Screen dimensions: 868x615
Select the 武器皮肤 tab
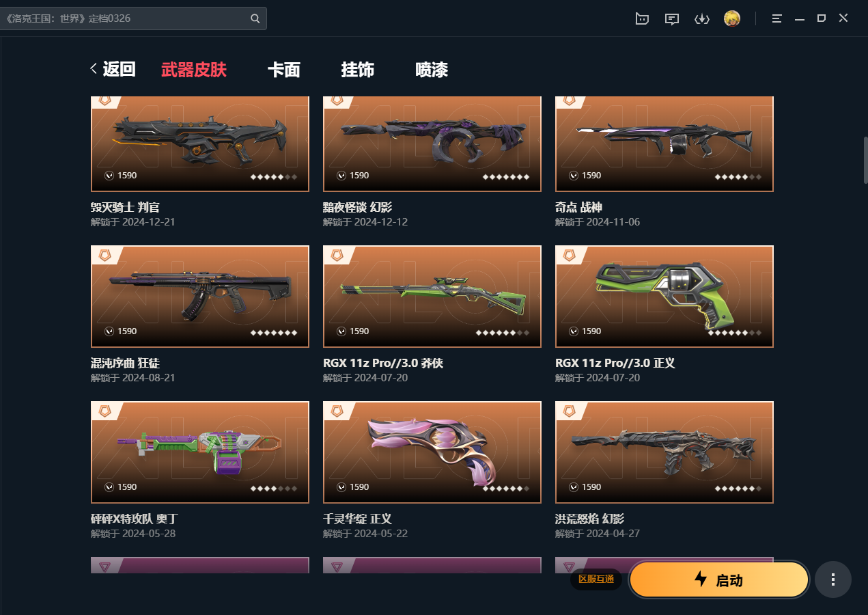coord(193,69)
